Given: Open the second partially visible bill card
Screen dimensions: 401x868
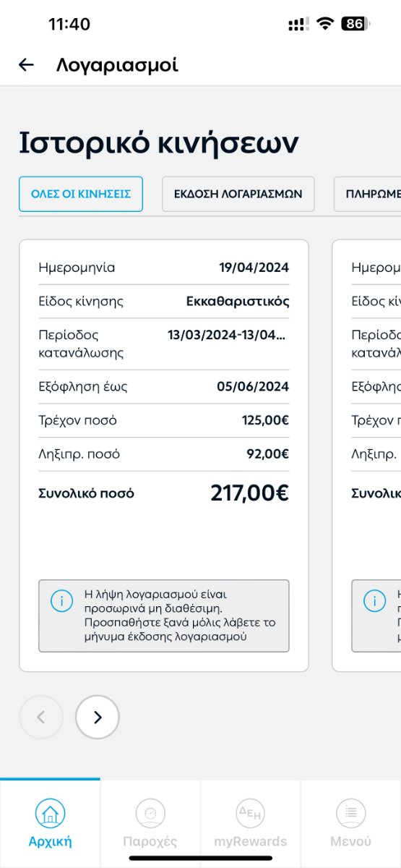Looking at the screenshot, I should (x=366, y=456).
